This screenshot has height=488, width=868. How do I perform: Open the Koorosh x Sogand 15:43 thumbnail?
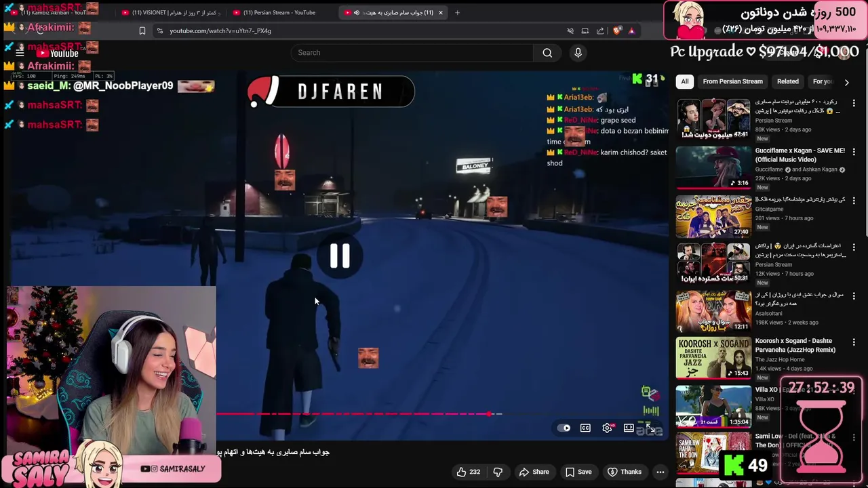713,358
